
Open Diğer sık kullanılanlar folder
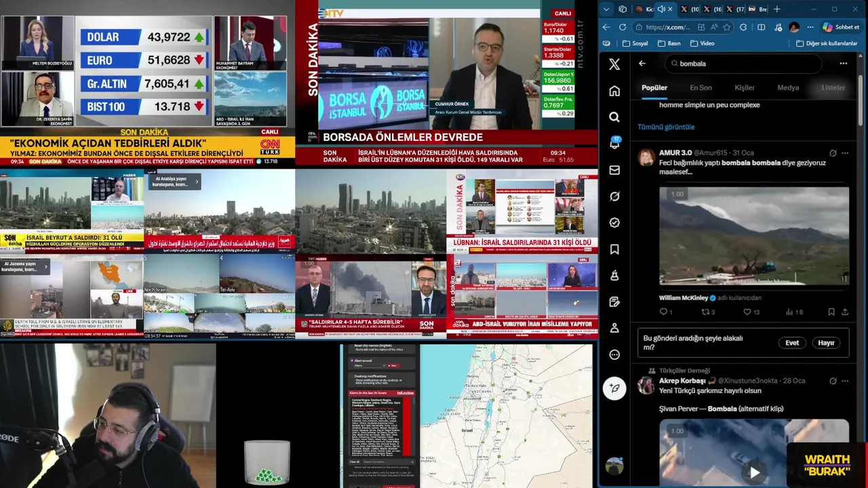pyautogui.click(x=827, y=43)
